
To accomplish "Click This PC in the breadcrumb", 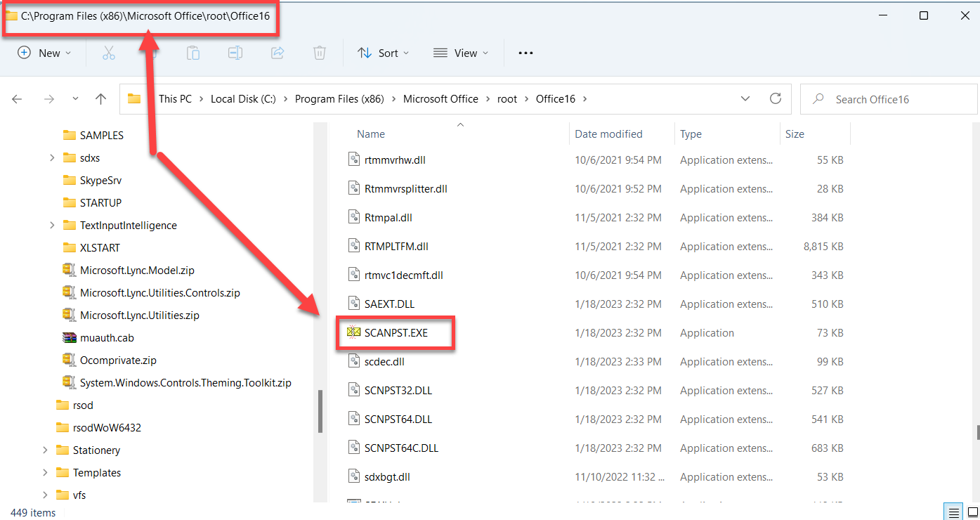I will point(175,99).
